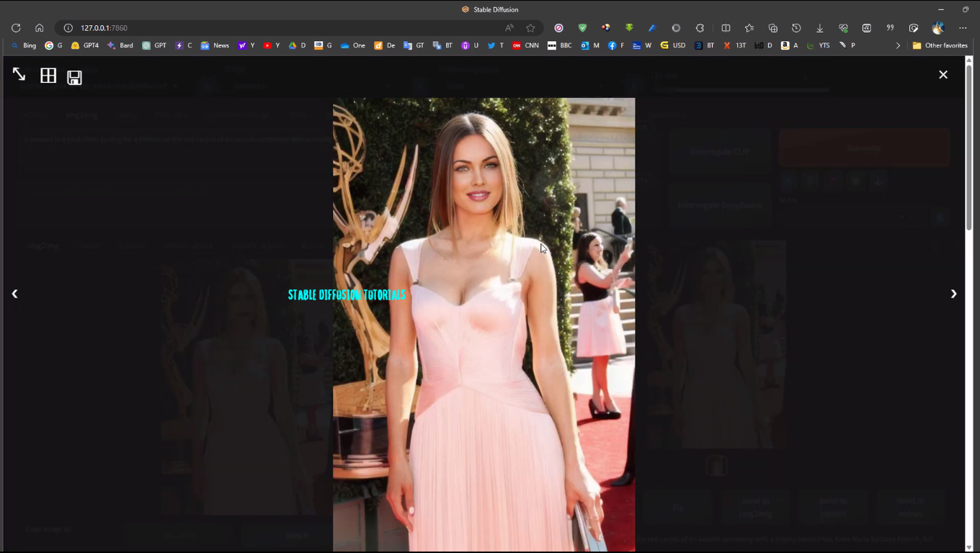Open the One bookmark
980x553 pixels.
coord(353,45)
